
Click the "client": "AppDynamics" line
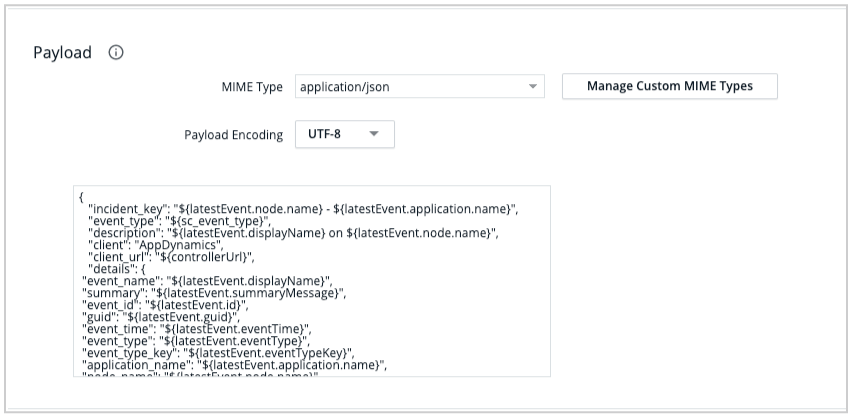coord(156,245)
